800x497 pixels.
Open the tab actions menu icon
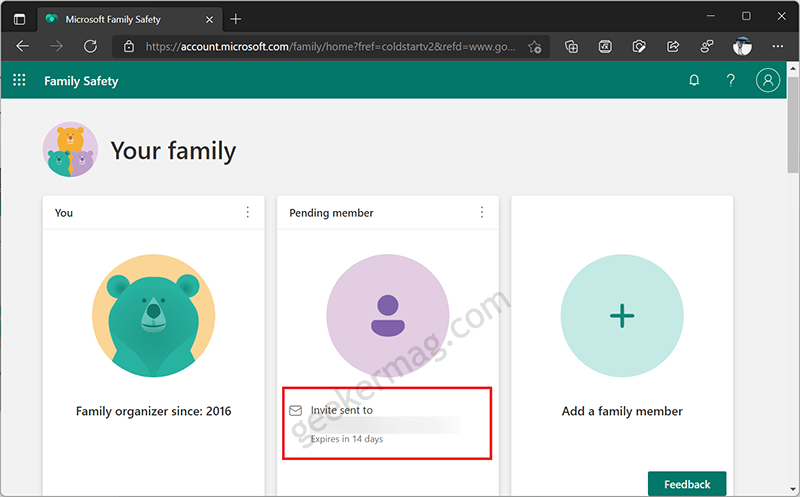coord(19,19)
